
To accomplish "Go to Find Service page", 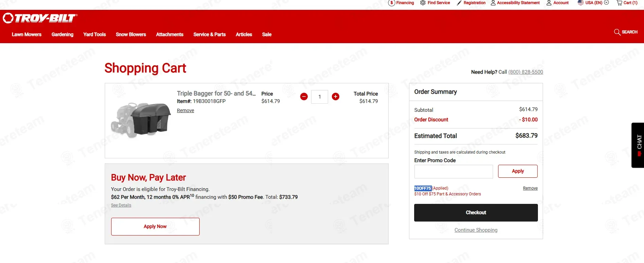I will 439,3.
